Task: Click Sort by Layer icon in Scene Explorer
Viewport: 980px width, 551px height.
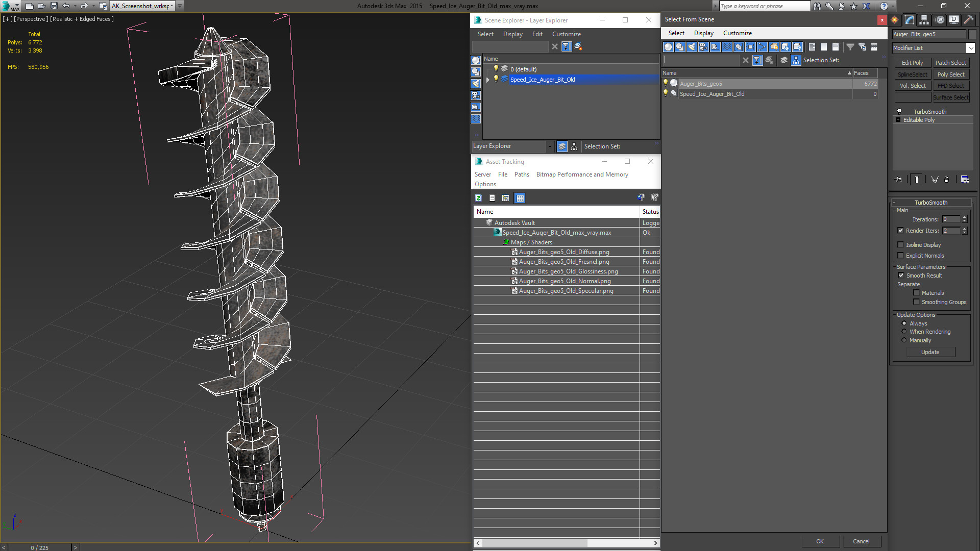Action: click(x=562, y=146)
